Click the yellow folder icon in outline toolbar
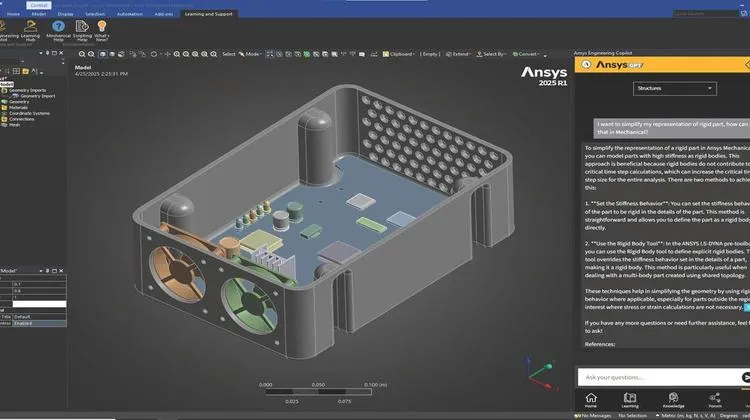The image size is (750, 420). coord(25,71)
